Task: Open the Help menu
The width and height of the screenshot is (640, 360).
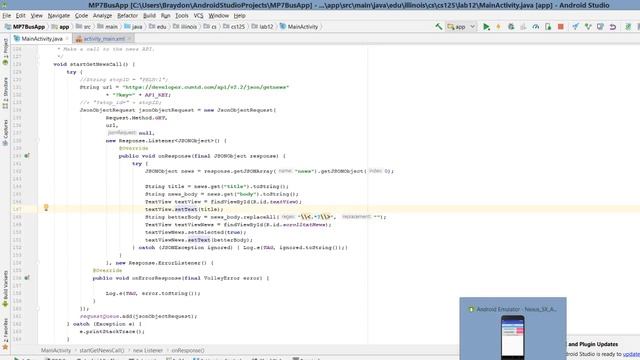Action: (x=240, y=16)
